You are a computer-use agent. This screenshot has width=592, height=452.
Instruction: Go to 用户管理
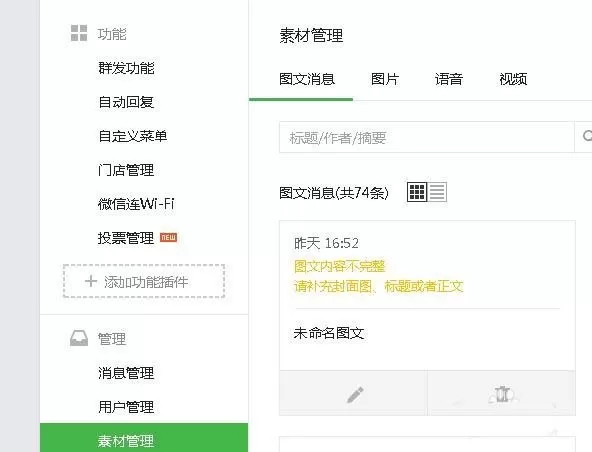coord(126,407)
